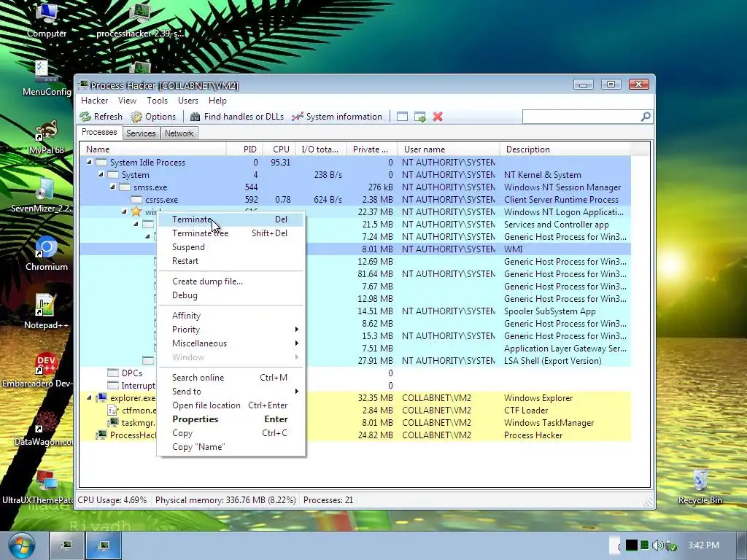Click the 3:42 PM taskbar clock
The height and width of the screenshot is (560, 747).
[x=704, y=545]
